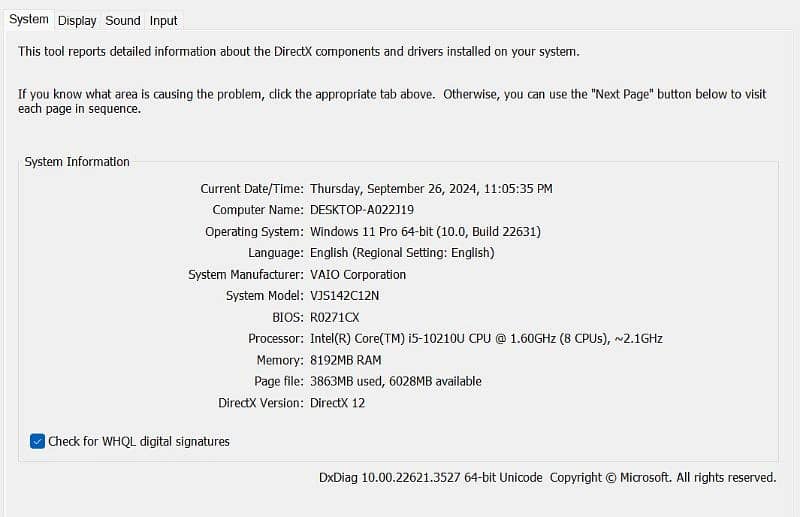Switch to the Display tab

[77, 20]
